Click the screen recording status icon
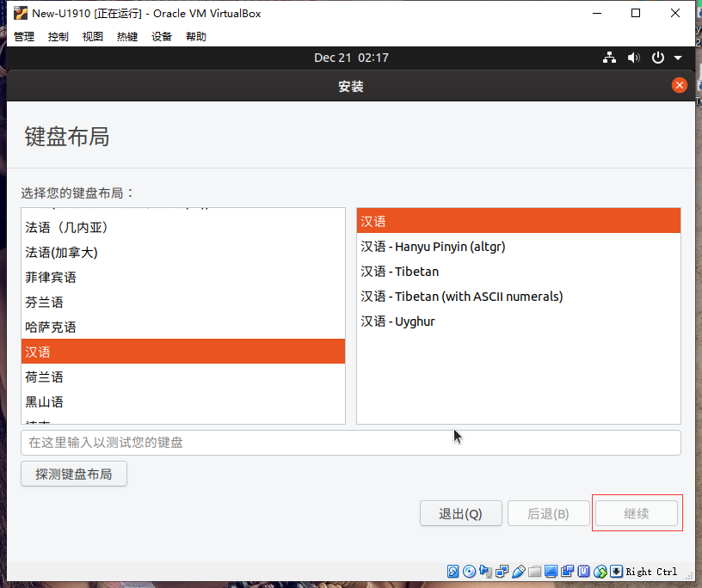The image size is (702, 588). [x=567, y=572]
